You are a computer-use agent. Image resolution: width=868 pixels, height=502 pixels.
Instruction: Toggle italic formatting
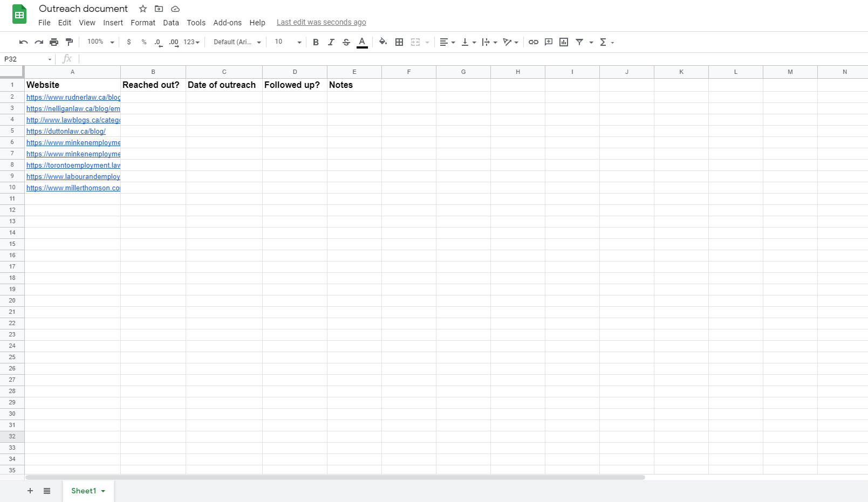[x=331, y=42]
